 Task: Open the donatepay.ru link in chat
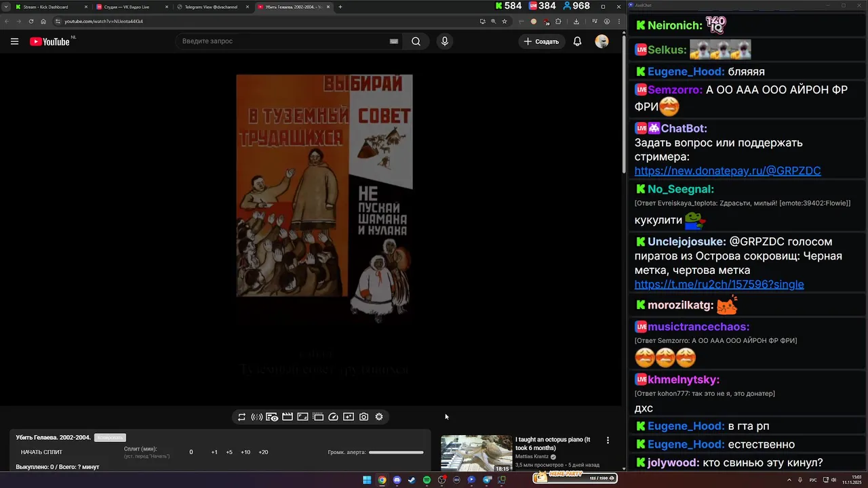(728, 171)
